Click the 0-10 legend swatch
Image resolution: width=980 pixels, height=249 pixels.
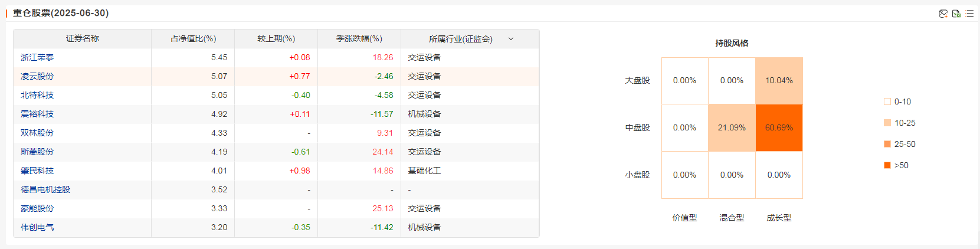(887, 101)
